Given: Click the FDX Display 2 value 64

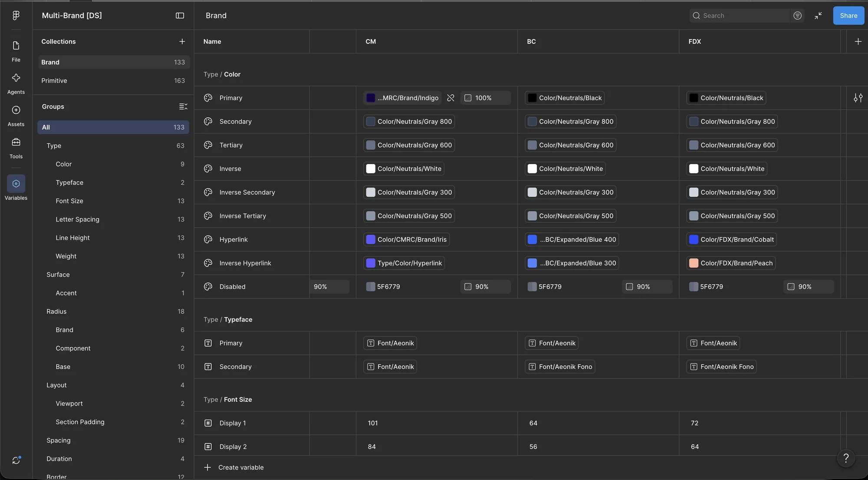Looking at the screenshot, I should pos(695,447).
